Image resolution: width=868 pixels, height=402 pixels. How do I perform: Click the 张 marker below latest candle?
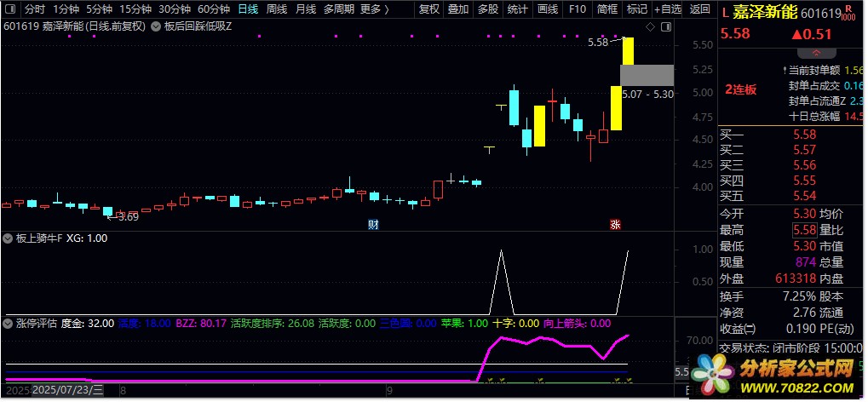point(615,224)
